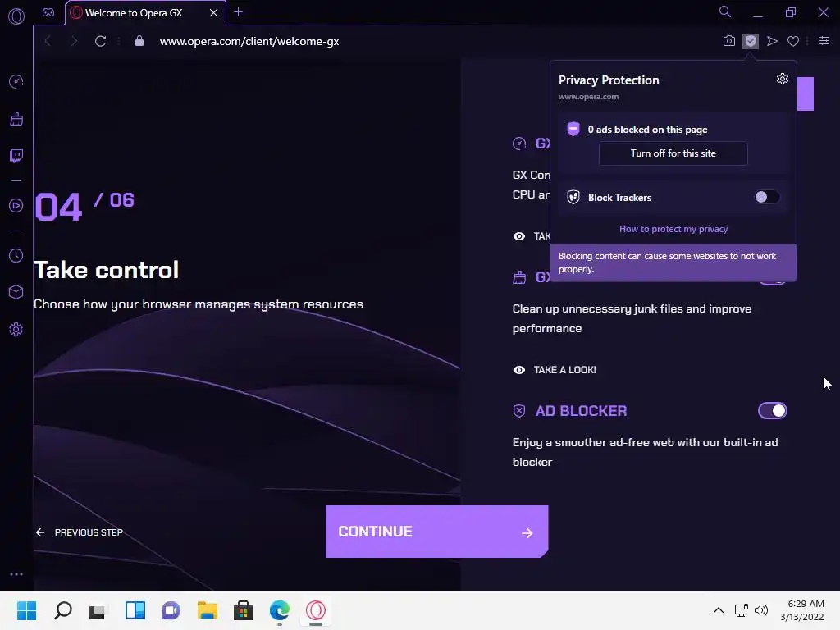Viewport: 840px width, 630px height.
Task: Click the address bar URL field
Action: (x=249, y=41)
